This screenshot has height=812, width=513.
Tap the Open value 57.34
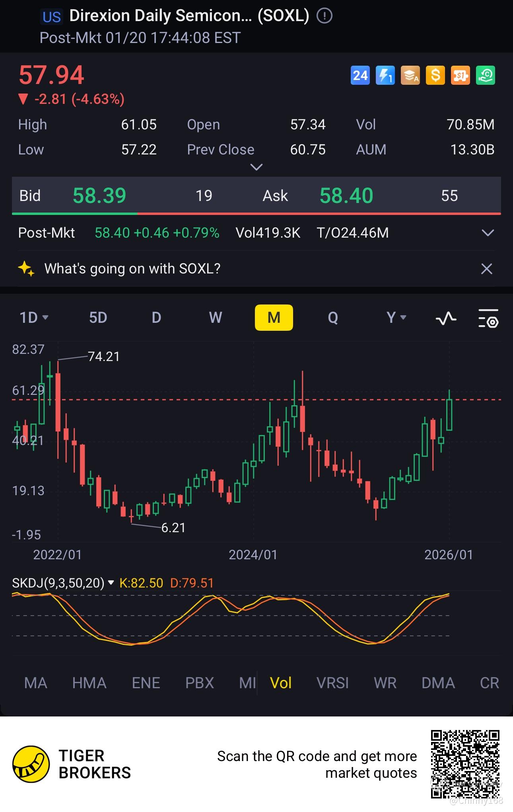pyautogui.click(x=308, y=125)
